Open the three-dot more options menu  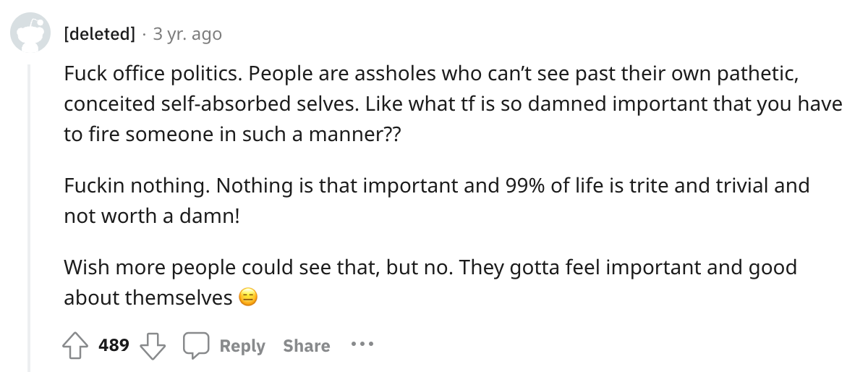pyautogui.click(x=360, y=344)
